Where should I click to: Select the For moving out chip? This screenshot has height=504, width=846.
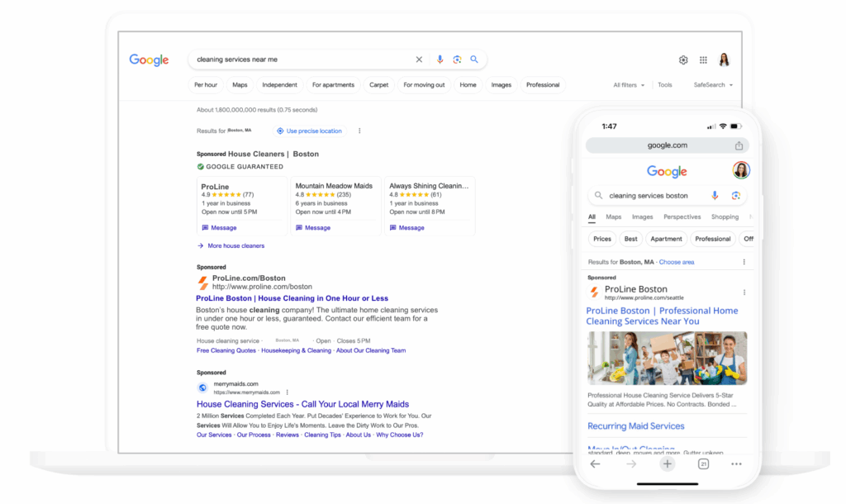tap(424, 85)
